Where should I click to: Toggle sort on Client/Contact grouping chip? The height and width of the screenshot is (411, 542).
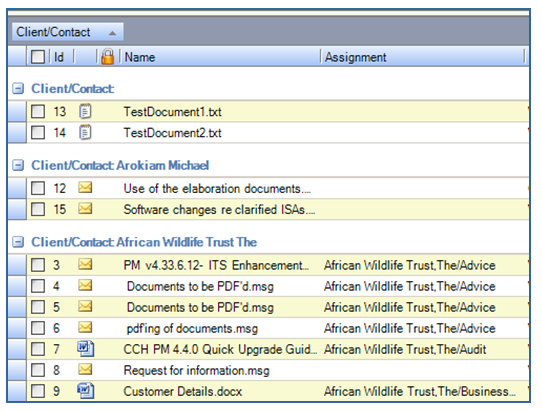(68, 32)
